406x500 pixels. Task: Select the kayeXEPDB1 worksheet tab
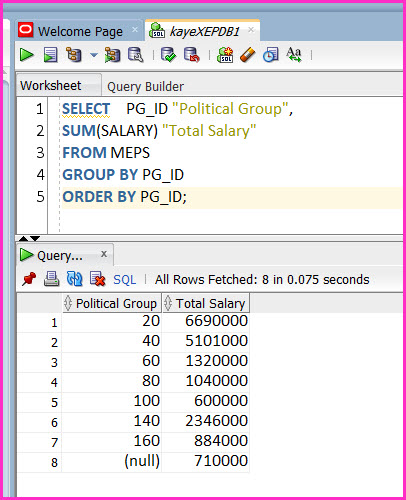click(x=204, y=31)
